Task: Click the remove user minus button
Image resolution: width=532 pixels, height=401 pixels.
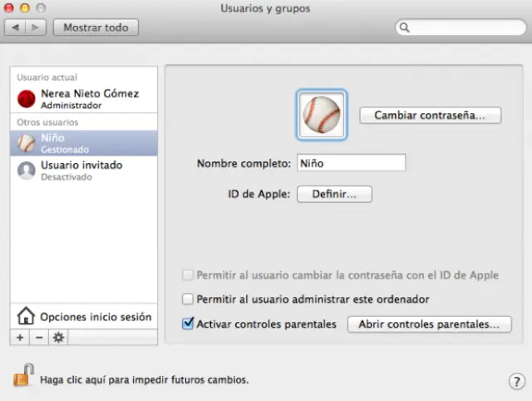Action: (x=38, y=337)
